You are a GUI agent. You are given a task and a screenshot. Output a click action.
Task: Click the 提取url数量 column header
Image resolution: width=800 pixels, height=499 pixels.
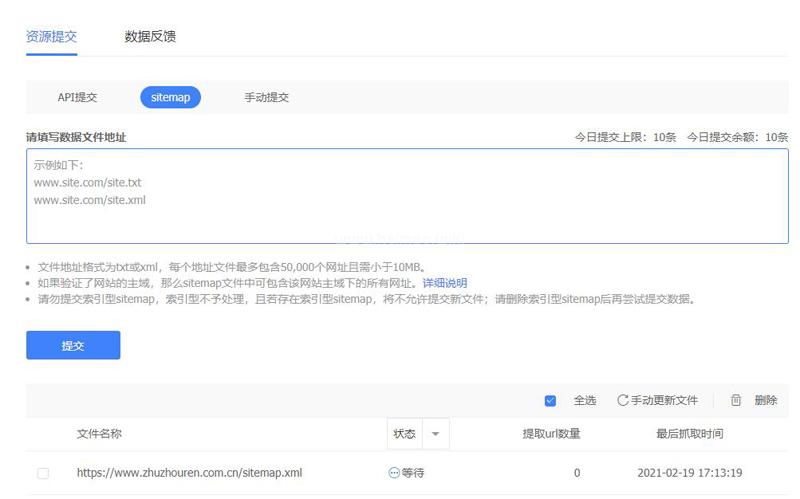(551, 434)
